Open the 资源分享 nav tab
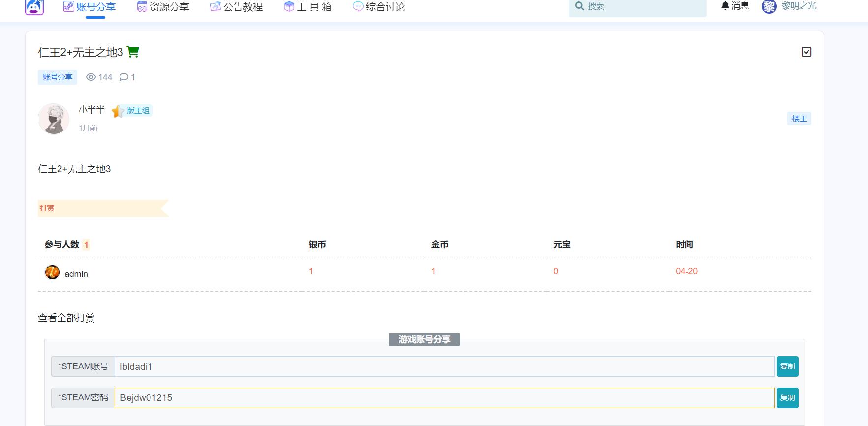868x426 pixels. pos(163,7)
